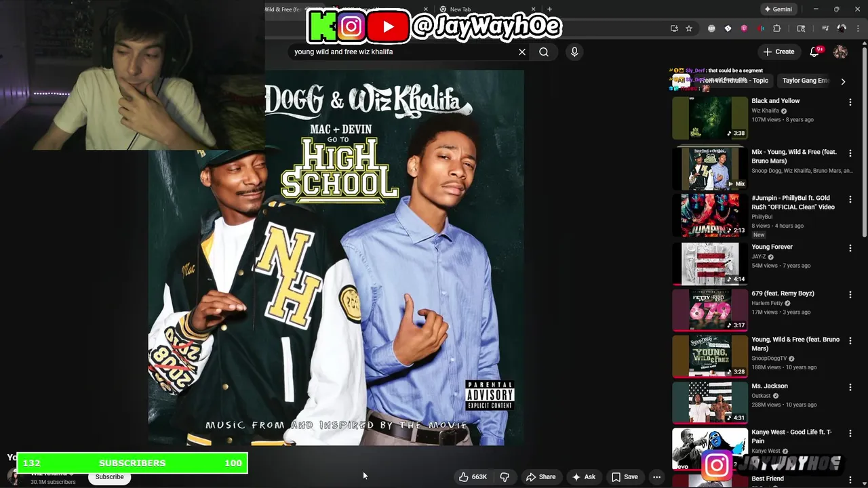Subscribe to the Wiz Khalifa channel
This screenshot has height=488, width=868.
pyautogui.click(x=109, y=477)
